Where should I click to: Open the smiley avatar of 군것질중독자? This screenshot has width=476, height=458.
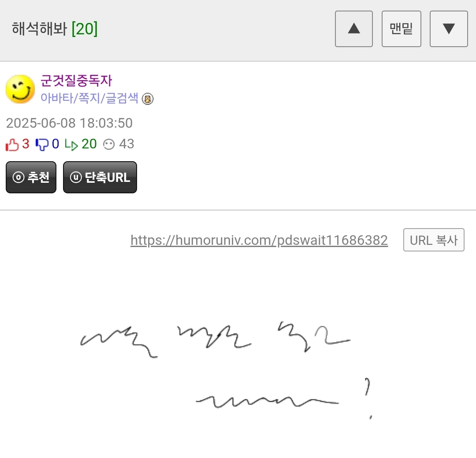[x=20, y=89]
